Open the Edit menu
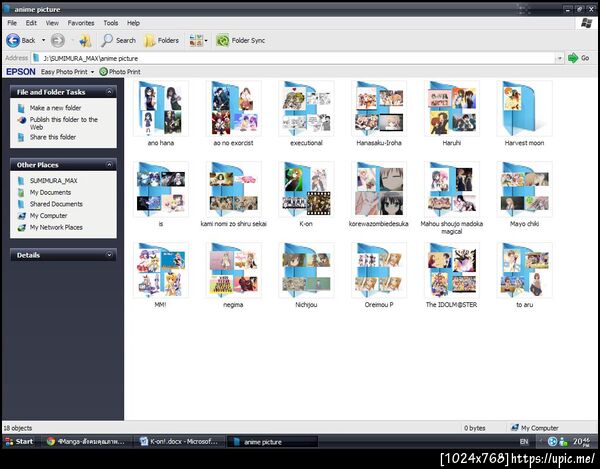 [x=31, y=23]
